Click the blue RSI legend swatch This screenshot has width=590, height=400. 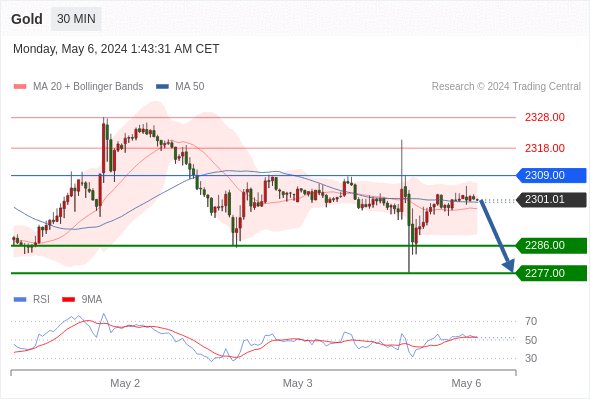(20, 300)
